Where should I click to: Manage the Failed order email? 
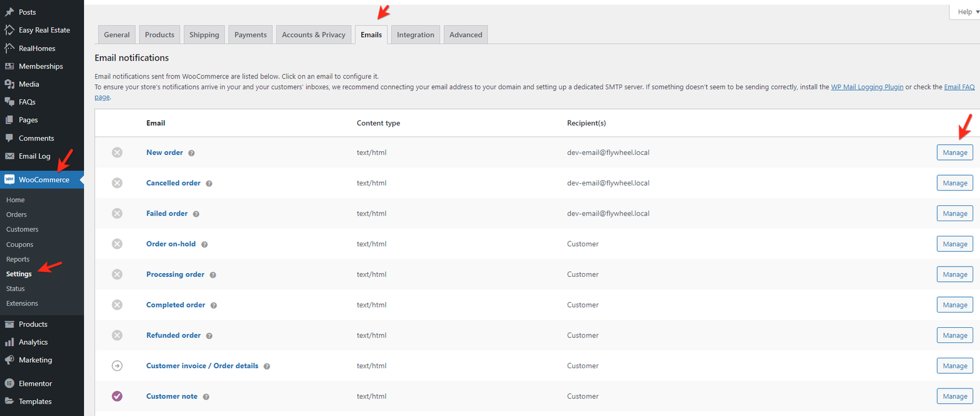tap(955, 213)
